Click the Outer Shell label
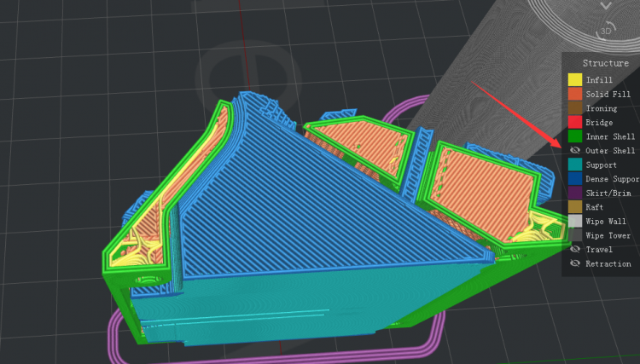The height and width of the screenshot is (364, 640). pos(610,150)
